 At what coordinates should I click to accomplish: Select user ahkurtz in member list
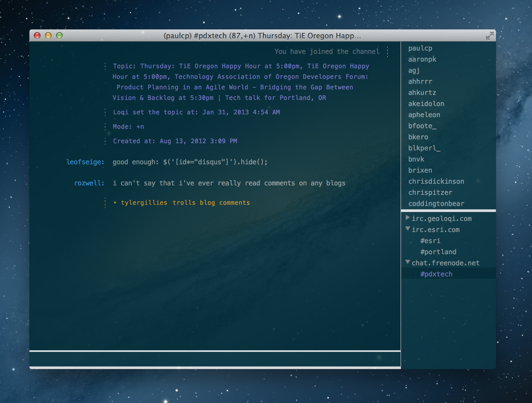tap(422, 93)
